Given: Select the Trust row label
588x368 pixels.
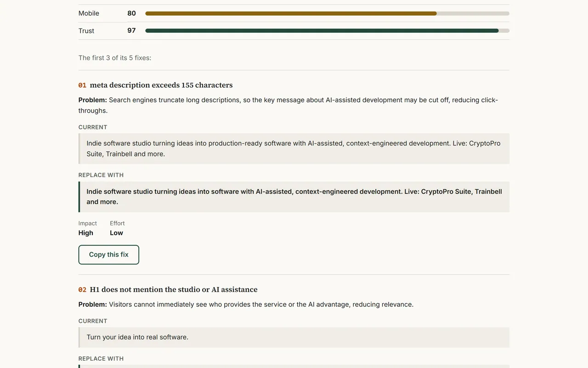Looking at the screenshot, I should (x=86, y=31).
